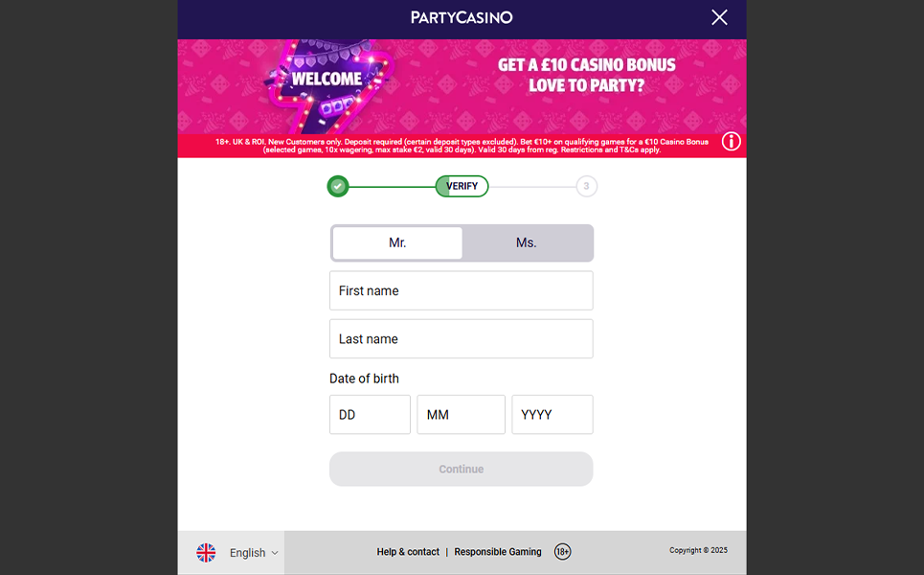
Task: Open the Help & contact link
Action: point(408,552)
